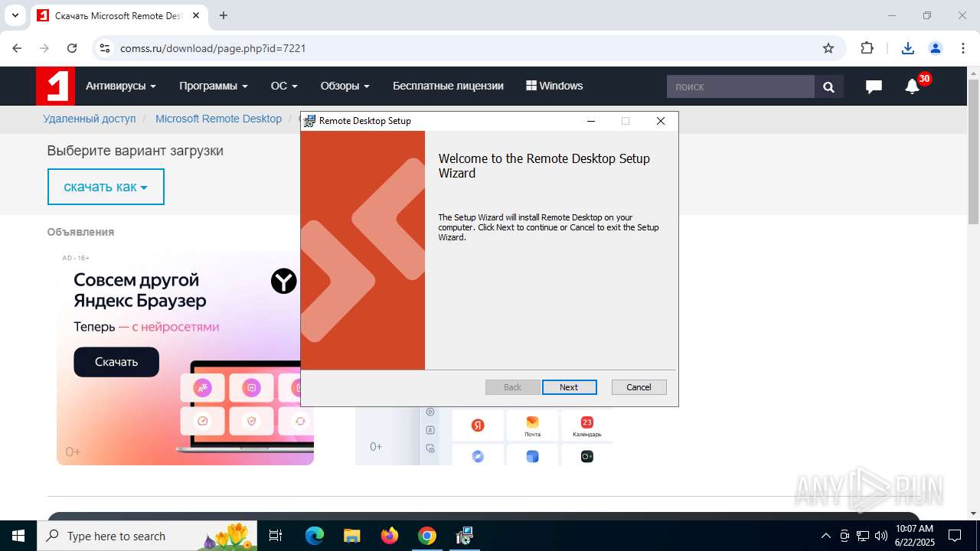Screen dimensions: 980x551
Task: Minimize the Remote Desktop Setup window
Action: coord(591,121)
